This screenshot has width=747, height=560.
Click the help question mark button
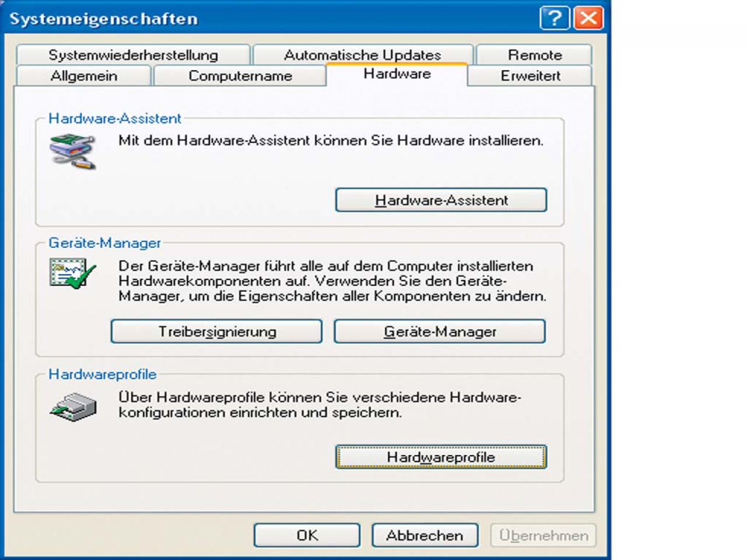tap(554, 18)
